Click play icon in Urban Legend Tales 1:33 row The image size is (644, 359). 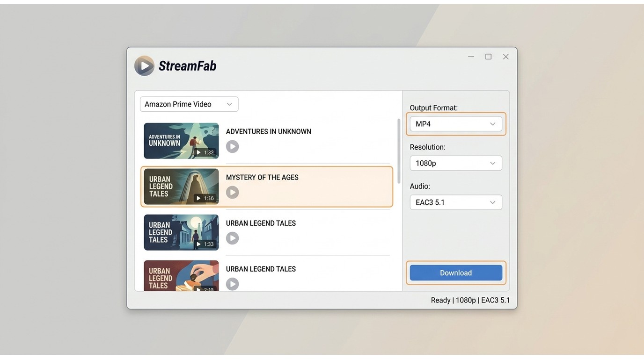[x=232, y=238]
